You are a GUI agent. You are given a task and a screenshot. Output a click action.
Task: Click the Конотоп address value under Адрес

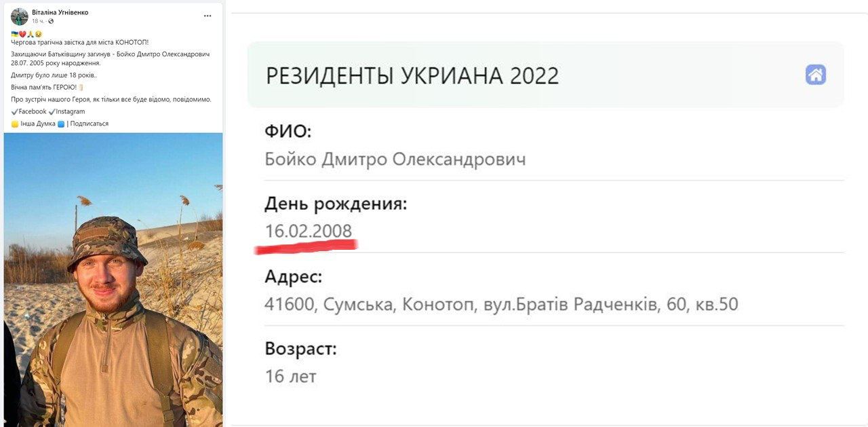click(x=500, y=304)
